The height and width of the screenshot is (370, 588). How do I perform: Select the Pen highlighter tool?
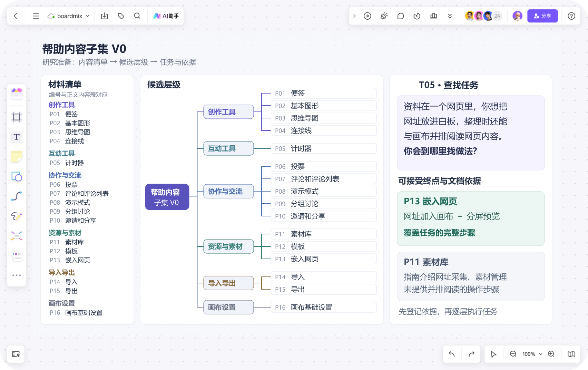[x=17, y=216]
